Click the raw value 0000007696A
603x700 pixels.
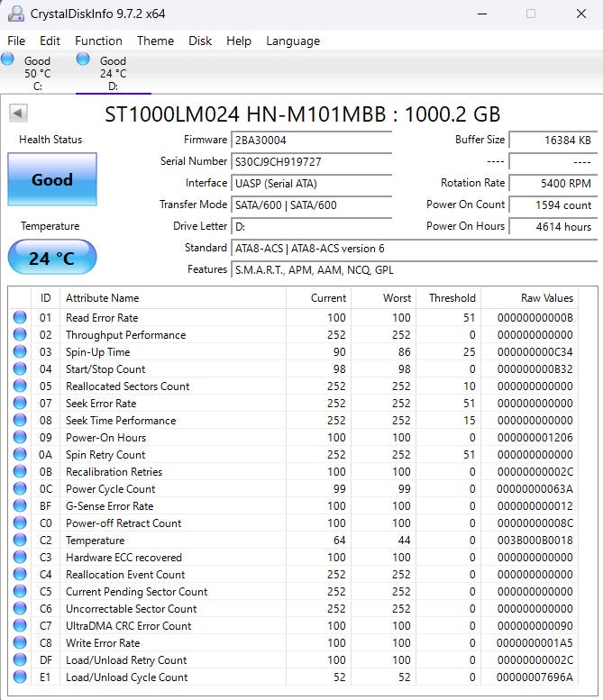[534, 677]
